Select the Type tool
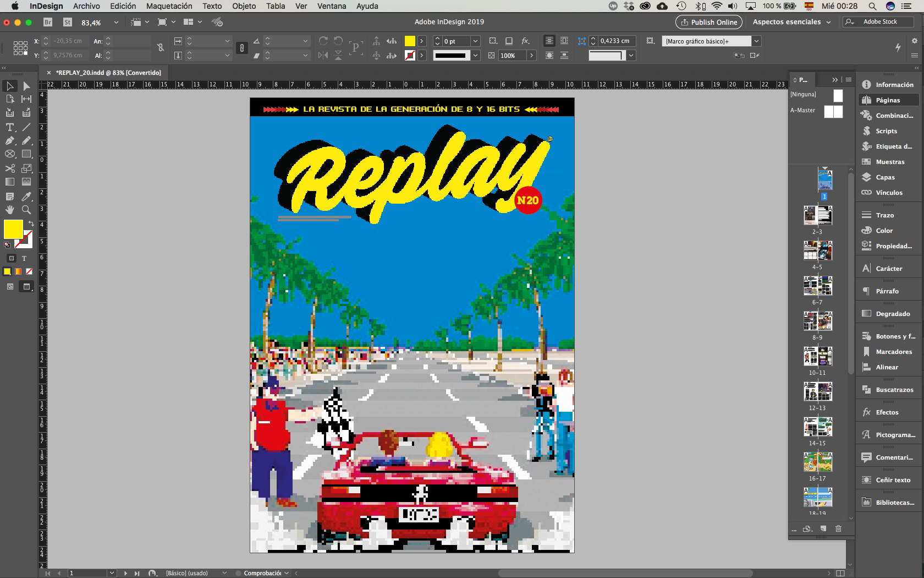The image size is (924, 578). pyautogui.click(x=10, y=127)
